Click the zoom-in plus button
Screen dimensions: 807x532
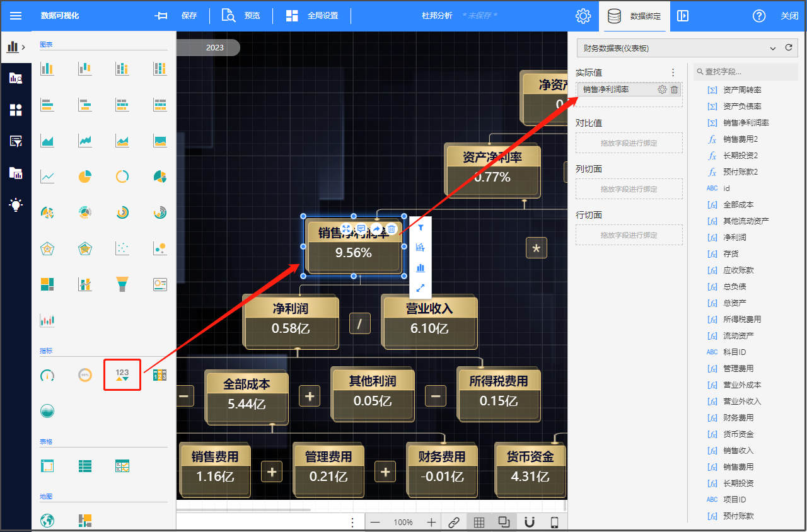(431, 522)
